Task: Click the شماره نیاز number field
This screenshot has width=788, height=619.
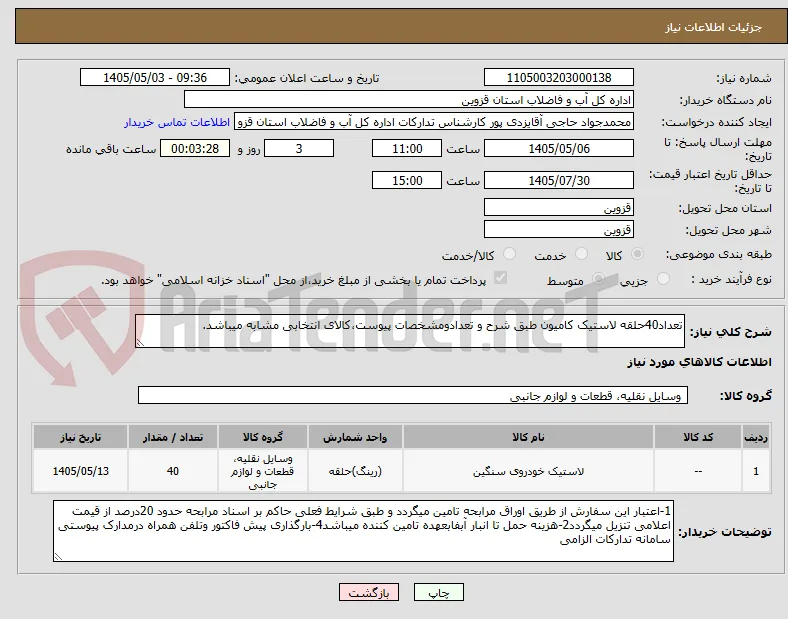Action: pos(559,77)
